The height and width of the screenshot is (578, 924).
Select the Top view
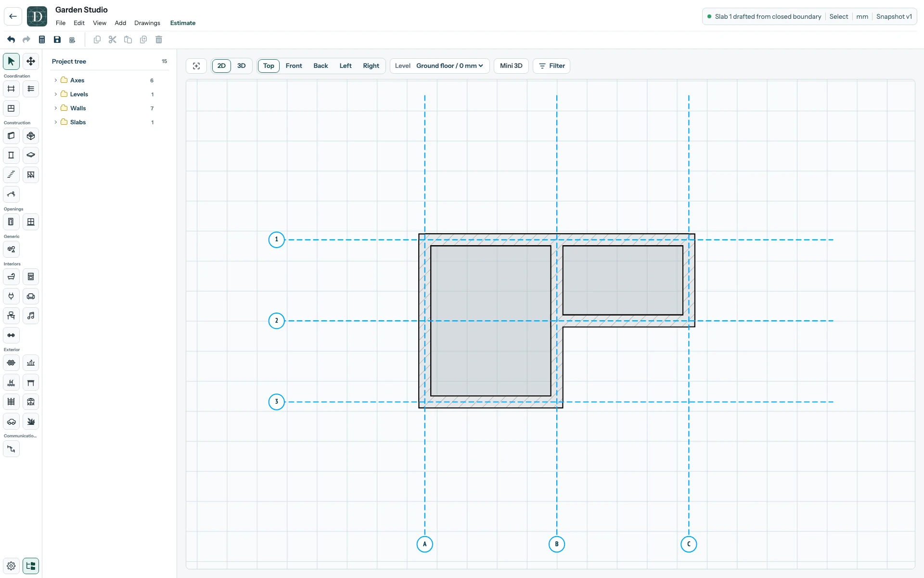tap(269, 66)
